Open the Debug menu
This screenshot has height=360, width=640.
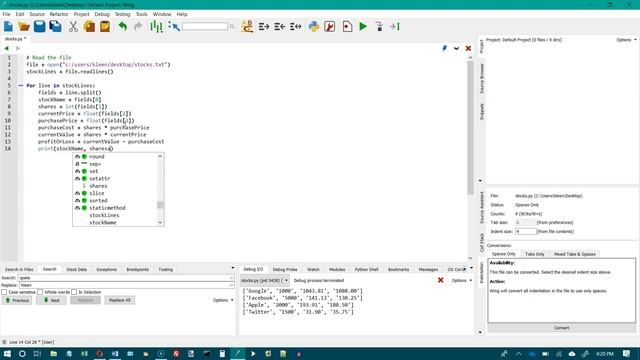point(102,14)
